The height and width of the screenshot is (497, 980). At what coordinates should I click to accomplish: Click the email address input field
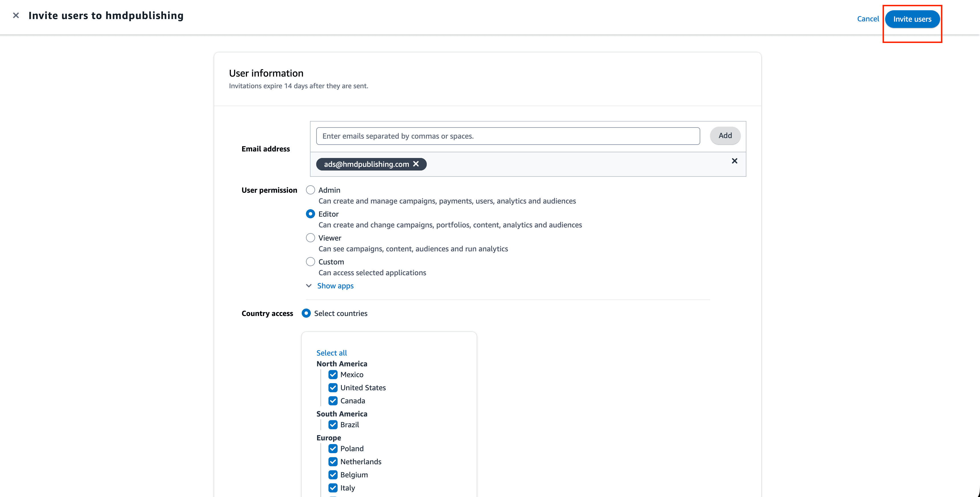click(507, 136)
